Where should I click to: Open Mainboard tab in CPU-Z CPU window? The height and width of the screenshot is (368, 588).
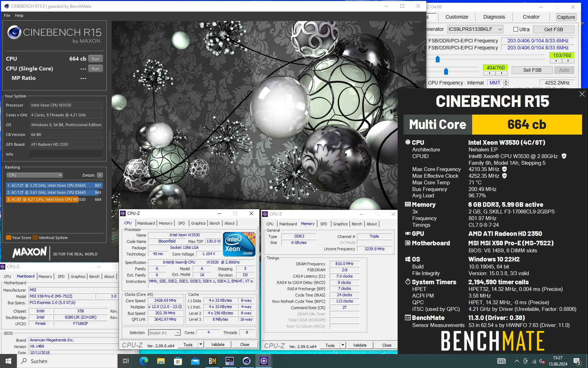pos(146,223)
